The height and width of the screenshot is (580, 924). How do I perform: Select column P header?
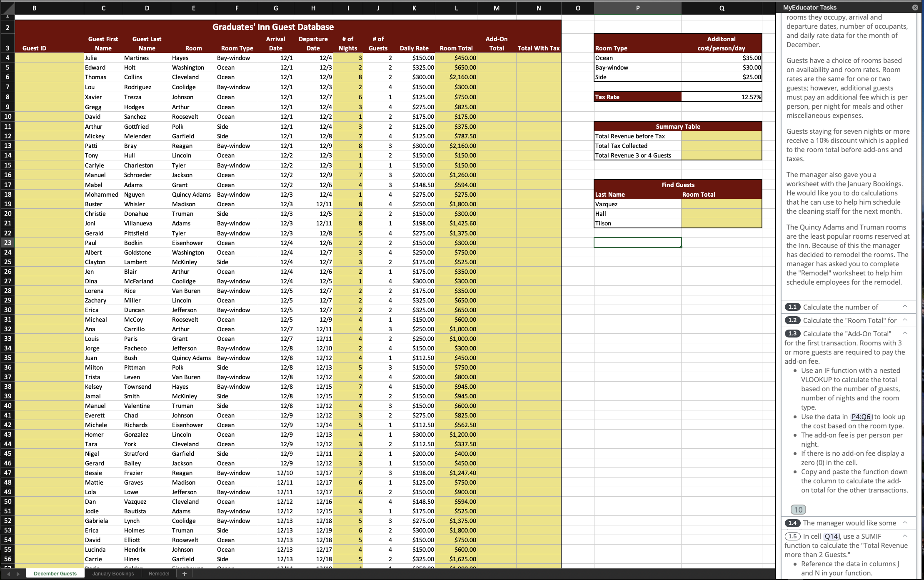coord(637,8)
